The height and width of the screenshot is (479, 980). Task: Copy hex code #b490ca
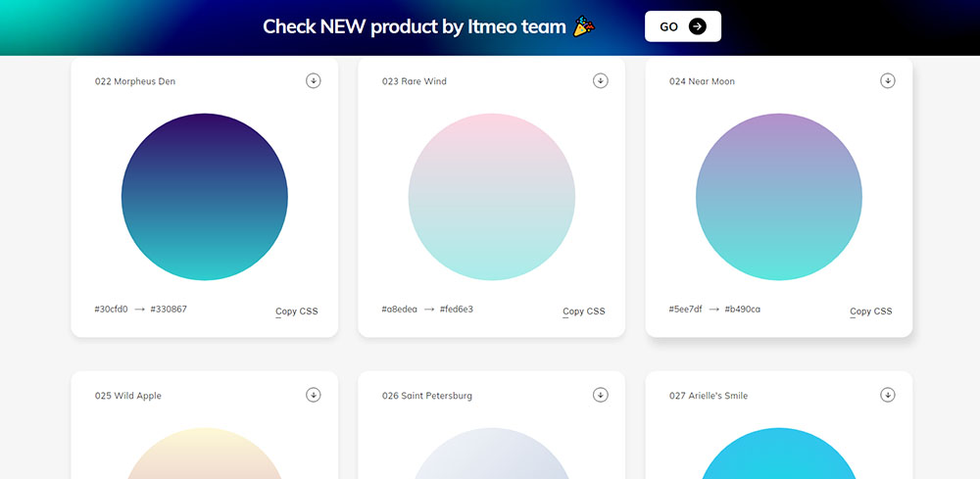pyautogui.click(x=743, y=310)
